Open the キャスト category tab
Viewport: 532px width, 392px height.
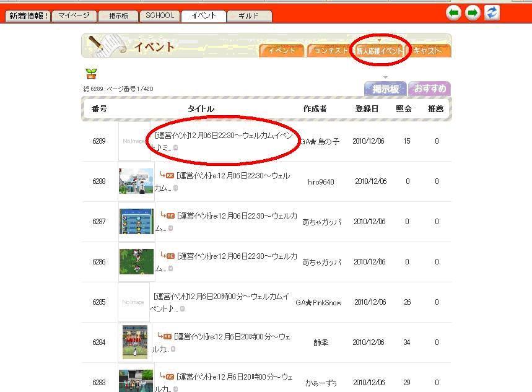[x=429, y=51]
